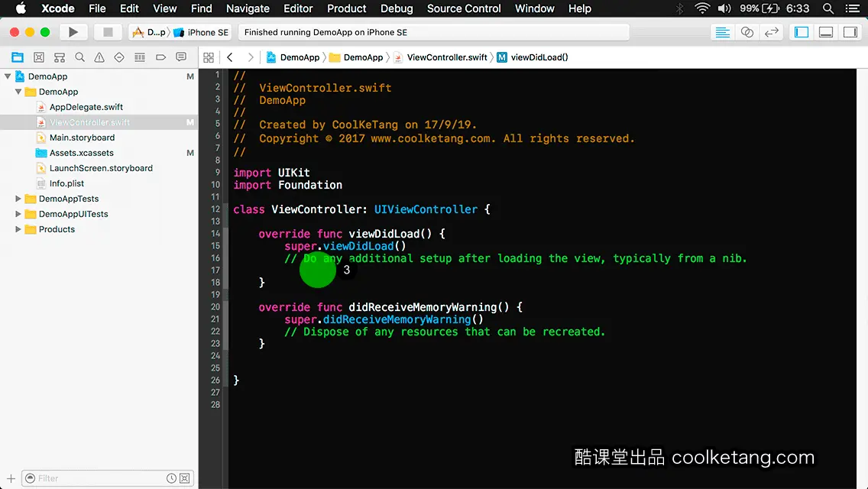The width and height of the screenshot is (868, 489).
Task: Open the Debug navigator
Action: pyautogui.click(x=140, y=57)
